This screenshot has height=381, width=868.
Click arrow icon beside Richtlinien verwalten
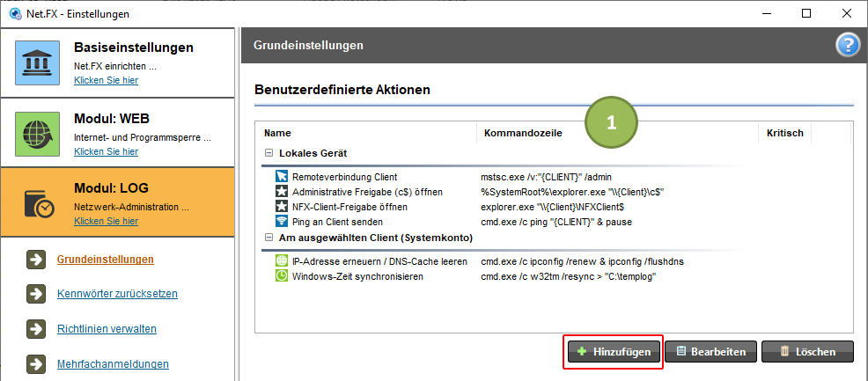[35, 330]
